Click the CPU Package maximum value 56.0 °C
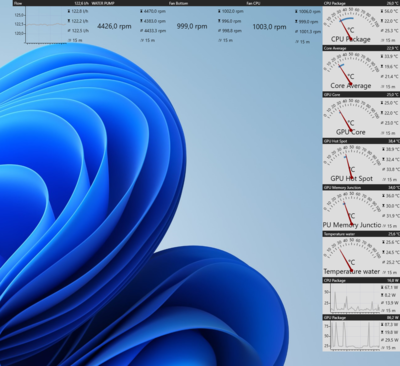The height and width of the screenshot is (366, 400). (389, 11)
